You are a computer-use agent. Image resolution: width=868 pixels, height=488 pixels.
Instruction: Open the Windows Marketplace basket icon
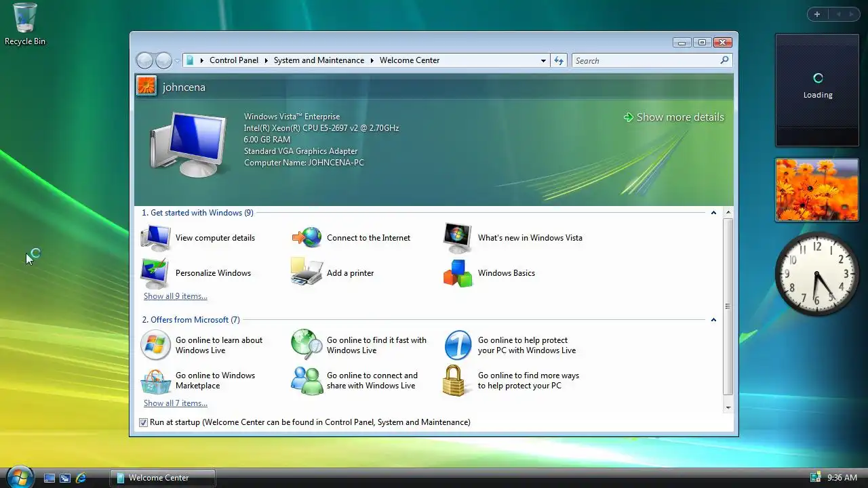[x=155, y=381]
